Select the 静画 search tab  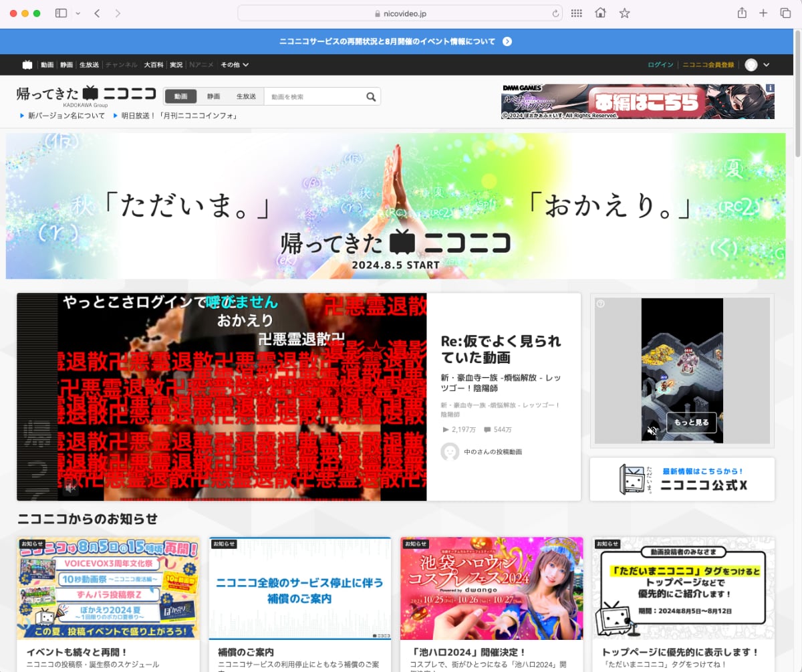tap(213, 96)
